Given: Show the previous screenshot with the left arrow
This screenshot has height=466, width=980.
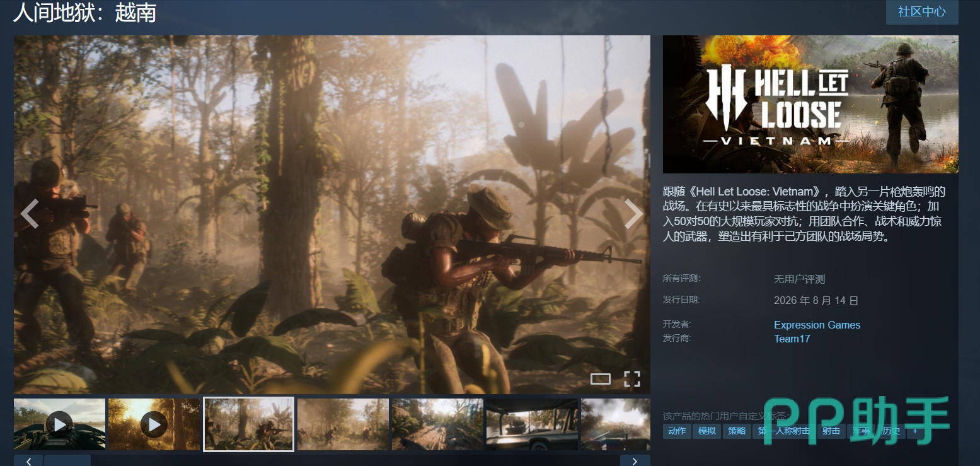Looking at the screenshot, I should click(x=30, y=214).
